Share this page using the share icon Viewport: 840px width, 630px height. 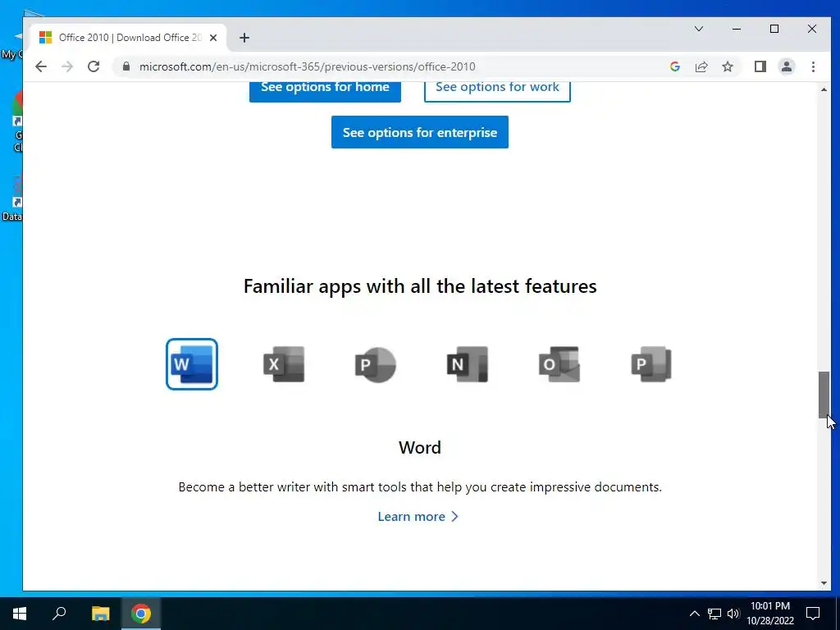[701, 66]
